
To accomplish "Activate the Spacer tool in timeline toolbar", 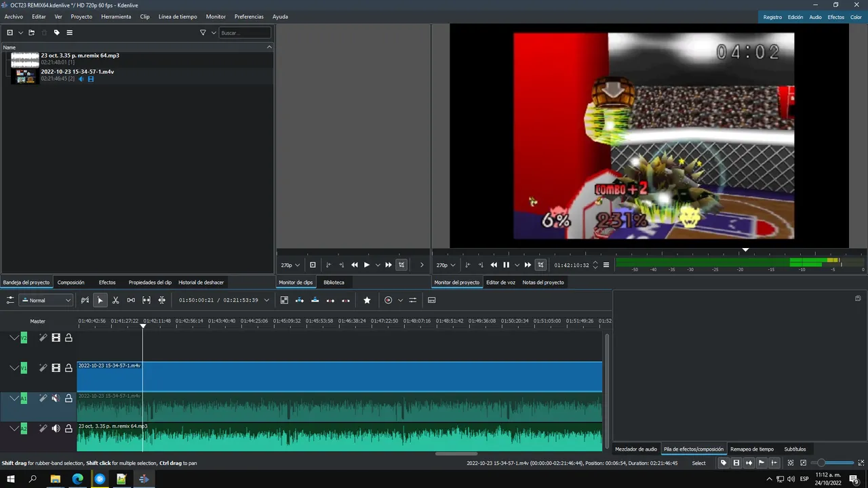I will pyautogui.click(x=131, y=300).
